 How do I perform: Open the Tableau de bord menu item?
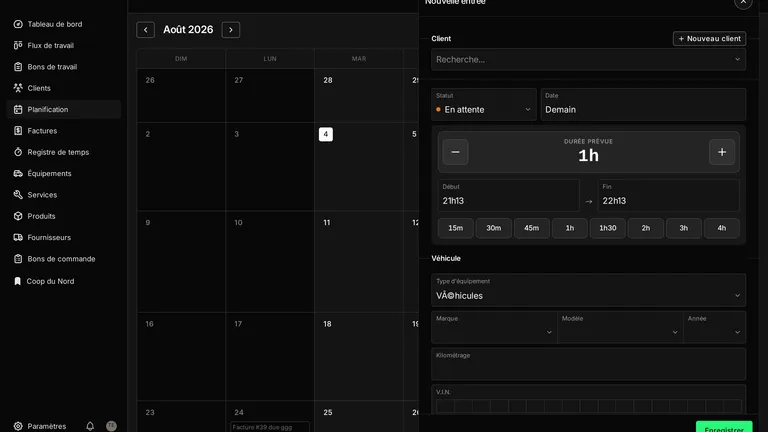(x=64, y=24)
